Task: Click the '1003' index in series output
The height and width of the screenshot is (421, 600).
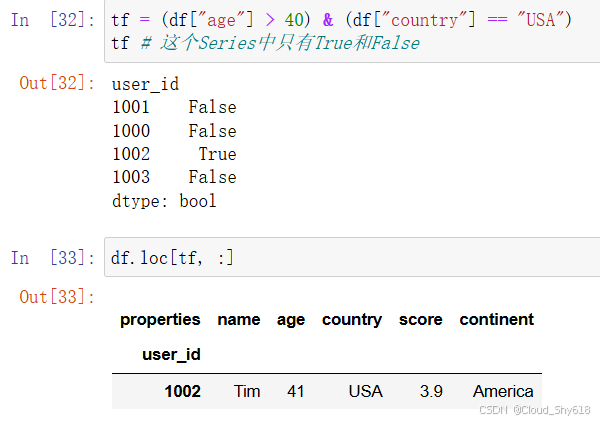Action: click(131, 177)
